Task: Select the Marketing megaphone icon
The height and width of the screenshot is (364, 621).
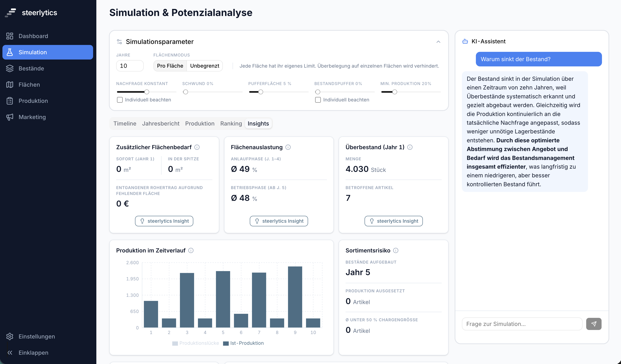Action: (x=10, y=117)
